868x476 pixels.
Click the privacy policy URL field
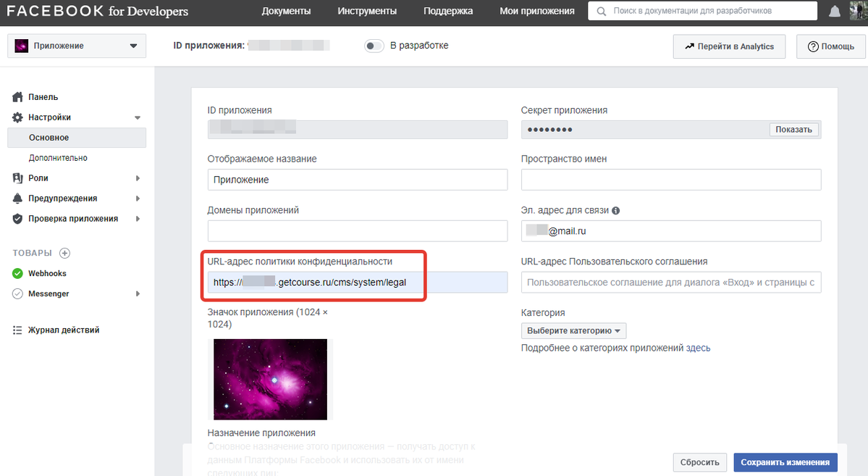tap(358, 283)
